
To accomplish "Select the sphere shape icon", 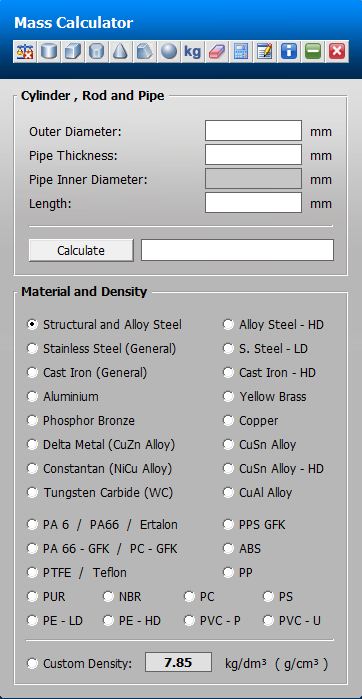I will pyautogui.click(x=169, y=52).
